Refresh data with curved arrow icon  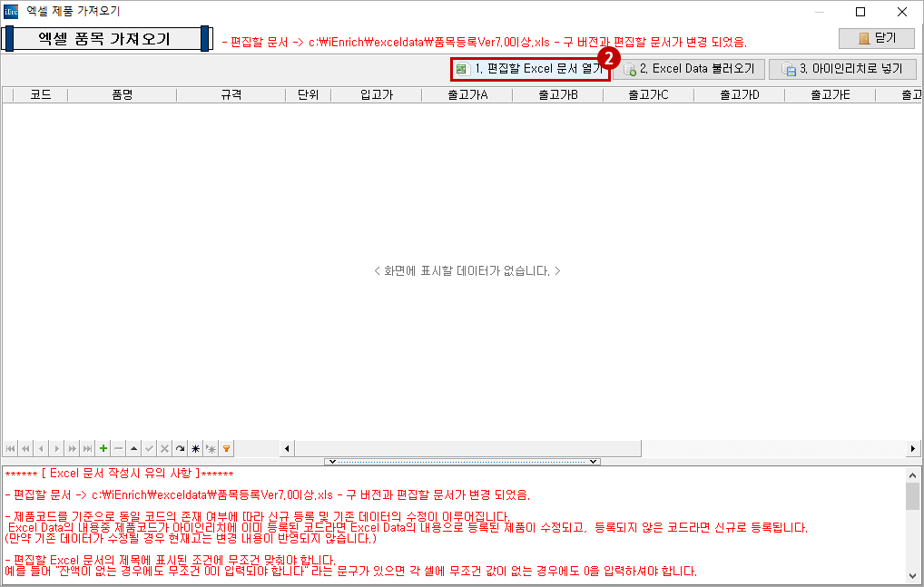pos(180,448)
